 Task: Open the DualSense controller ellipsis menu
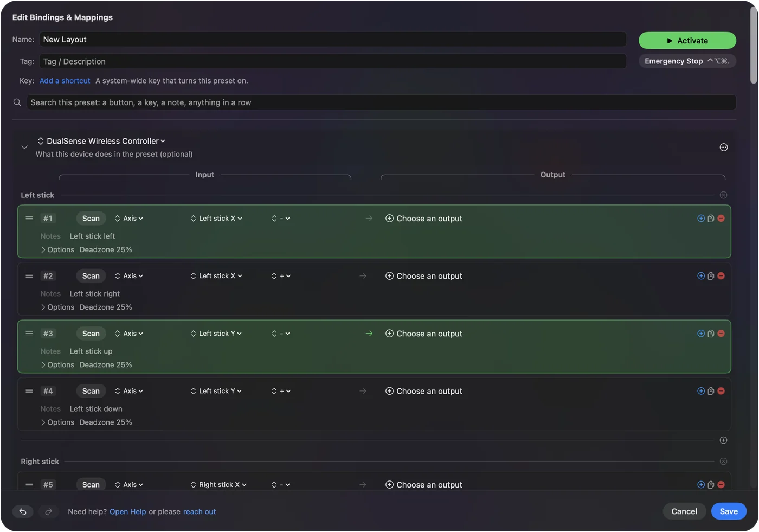[724, 148]
